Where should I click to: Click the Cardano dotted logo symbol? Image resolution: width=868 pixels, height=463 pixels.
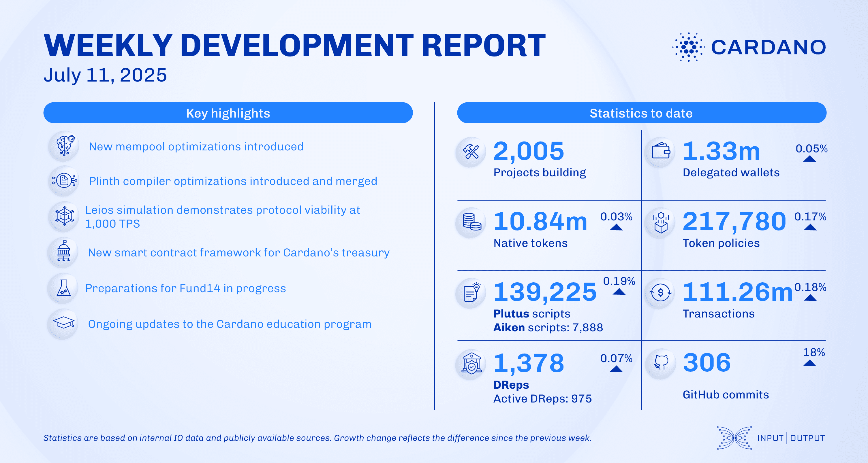[688, 47]
